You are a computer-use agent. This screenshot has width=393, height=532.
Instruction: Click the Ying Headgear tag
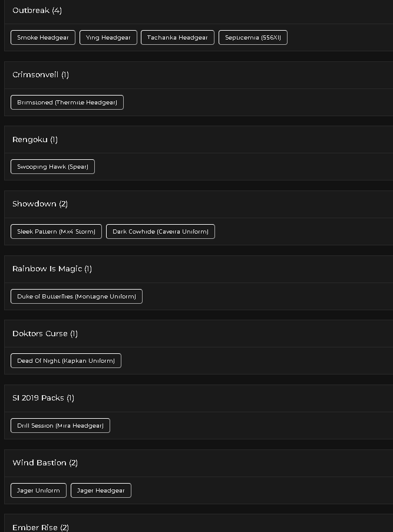[108, 38]
